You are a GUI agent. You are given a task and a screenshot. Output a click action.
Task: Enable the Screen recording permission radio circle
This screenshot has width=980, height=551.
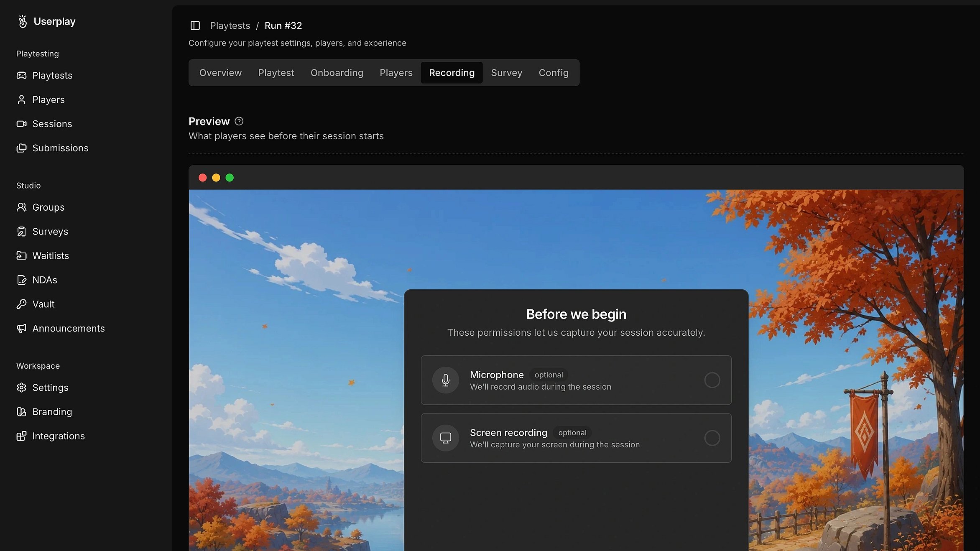click(712, 438)
